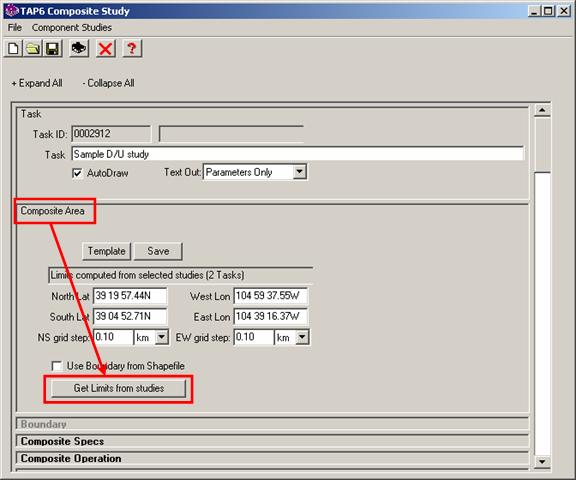The height and width of the screenshot is (480, 576).
Task: Open the EW grid step units dropdown
Action: point(302,337)
